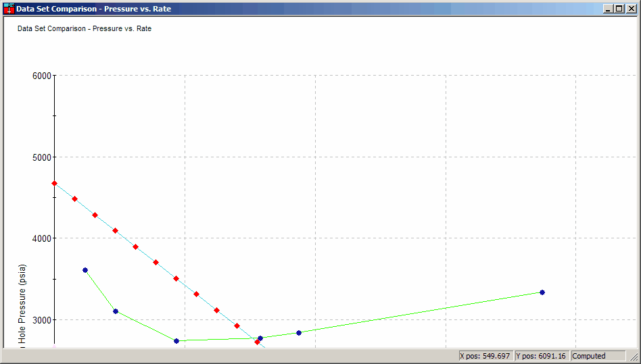Select the rightmost blue data point
Viewport: 641px width, 364px height.
(x=542, y=292)
